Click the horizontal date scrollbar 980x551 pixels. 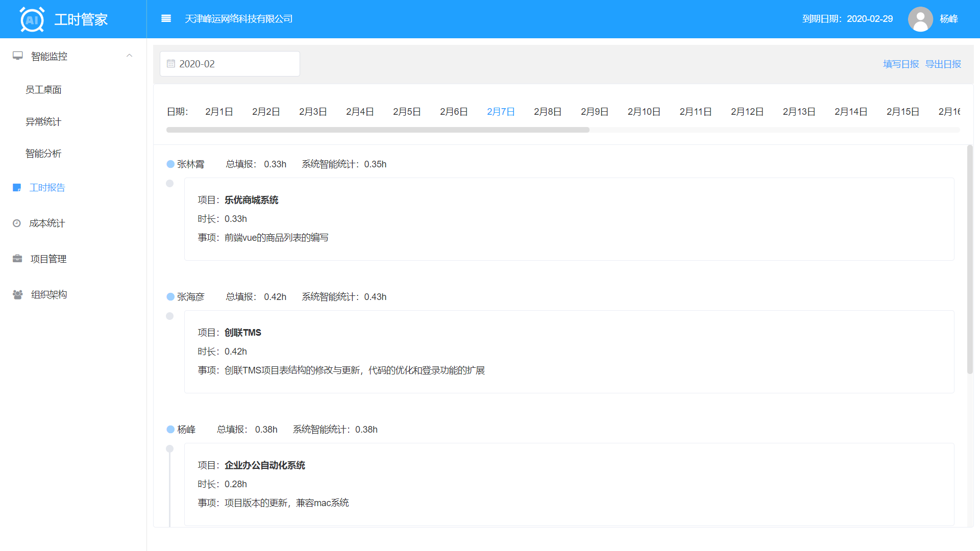coord(378,130)
